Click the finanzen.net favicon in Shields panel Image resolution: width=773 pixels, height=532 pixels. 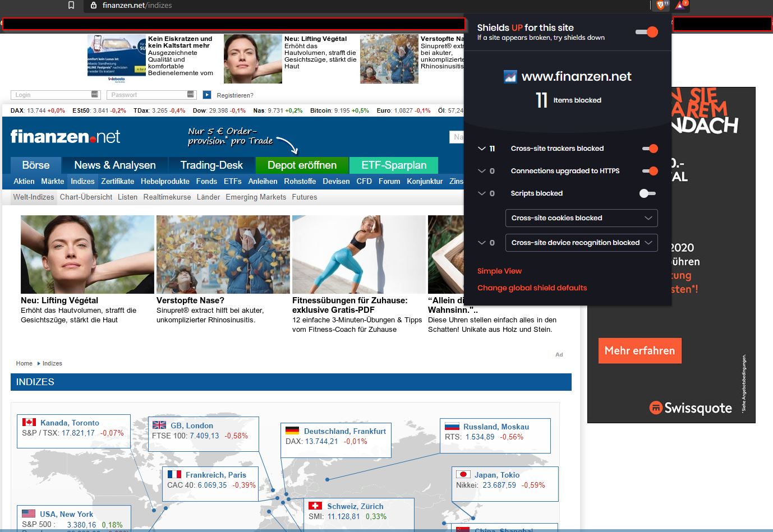pyautogui.click(x=510, y=77)
